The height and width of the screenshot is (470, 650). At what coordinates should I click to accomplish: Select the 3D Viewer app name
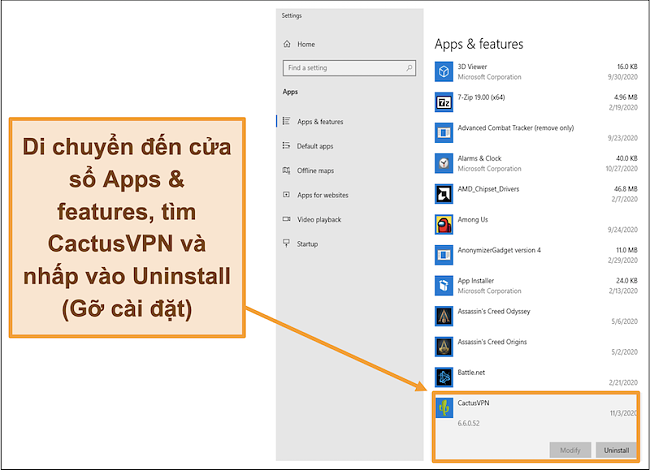472,66
